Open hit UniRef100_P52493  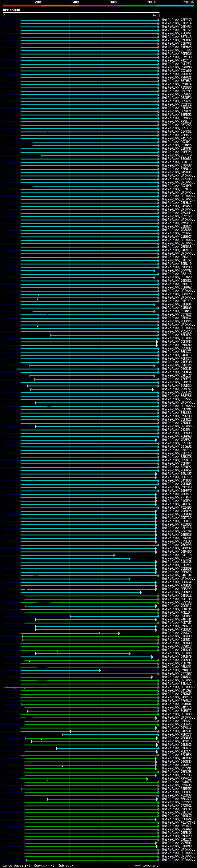click(x=177, y=507)
